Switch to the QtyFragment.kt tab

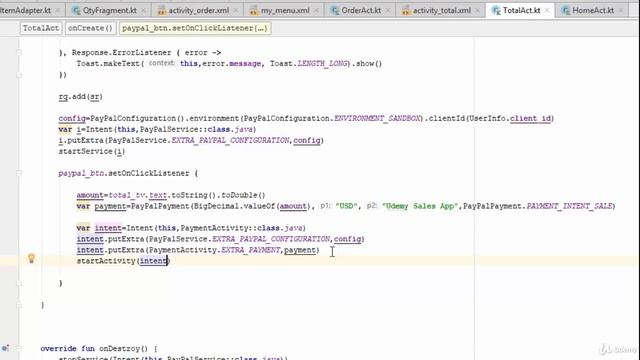[110, 11]
